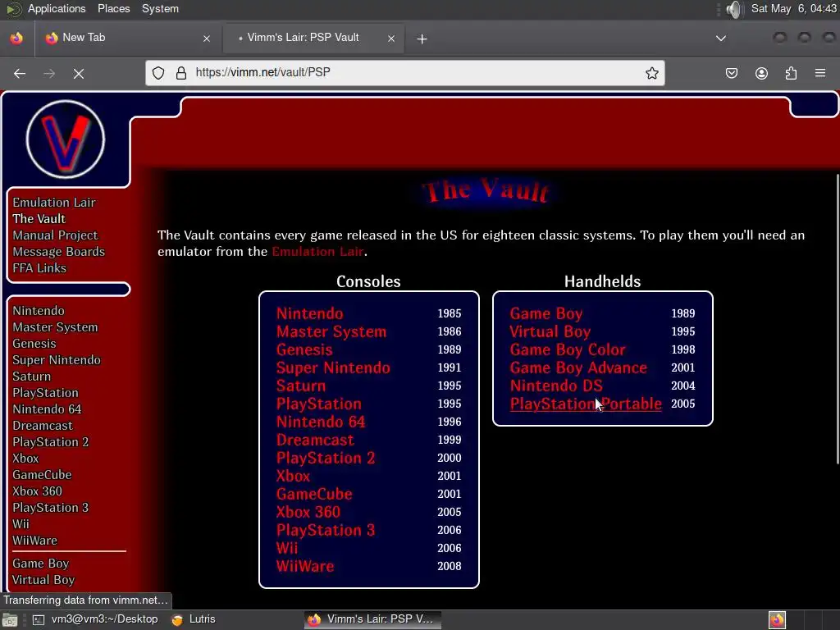Click the browser back arrow
The height and width of the screenshot is (630, 840).
pos(20,73)
